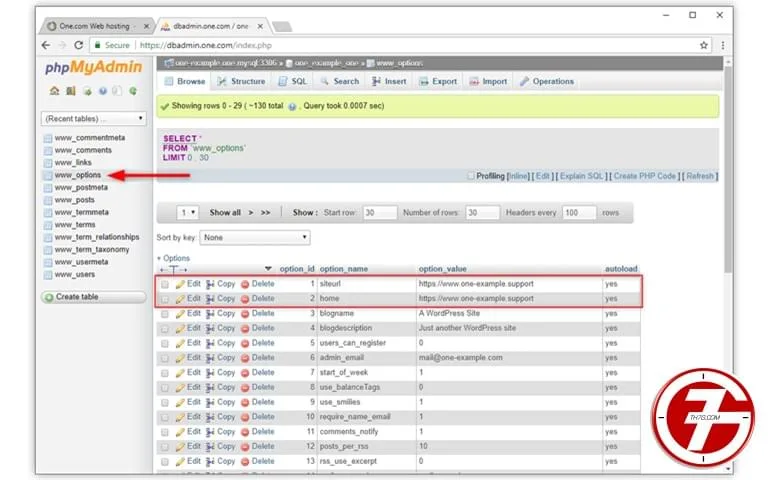Viewport: 768px width, 480px height.
Task: Open the query window icon in sidebar
Action: pos(87,91)
